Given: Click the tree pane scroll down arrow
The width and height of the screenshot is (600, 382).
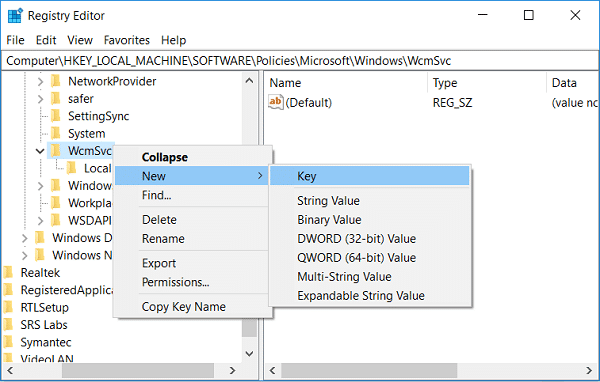Looking at the screenshot, I should 249,353.
